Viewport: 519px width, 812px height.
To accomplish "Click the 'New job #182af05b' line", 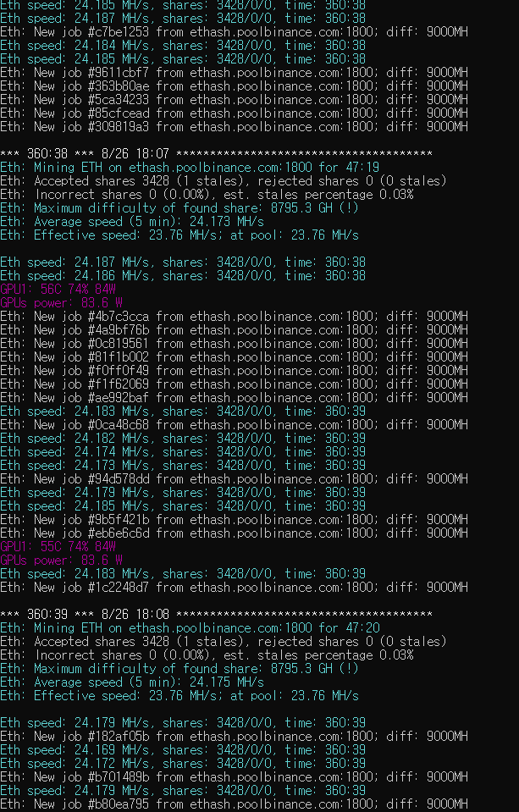I will click(235, 736).
